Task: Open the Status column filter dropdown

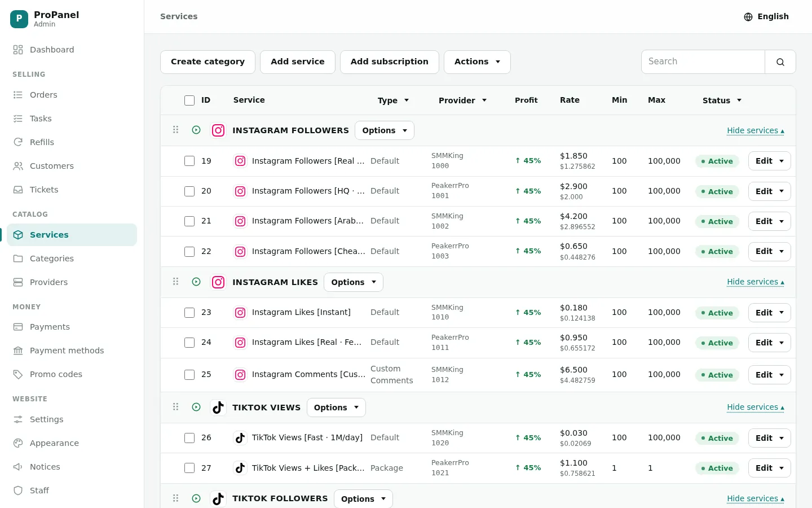Action: [722, 100]
